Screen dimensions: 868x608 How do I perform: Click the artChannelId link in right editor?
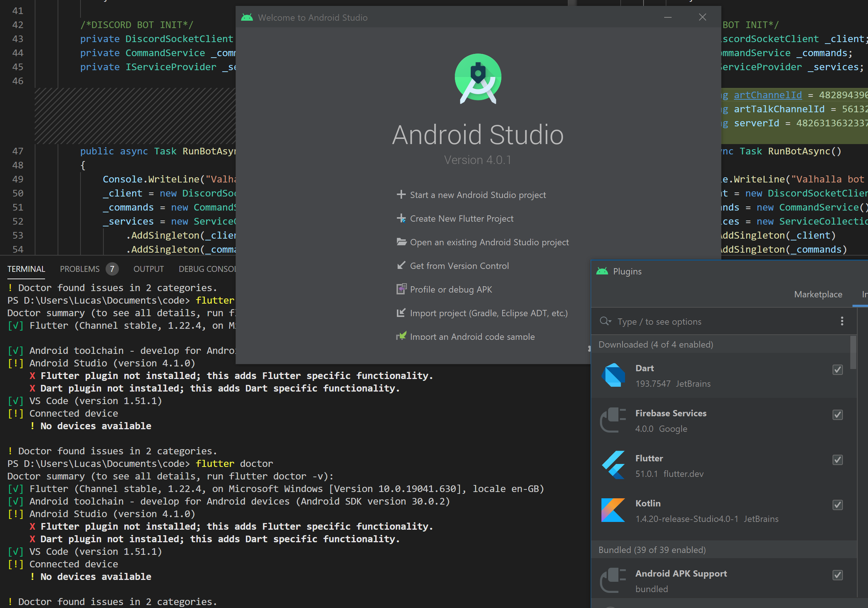(x=768, y=95)
